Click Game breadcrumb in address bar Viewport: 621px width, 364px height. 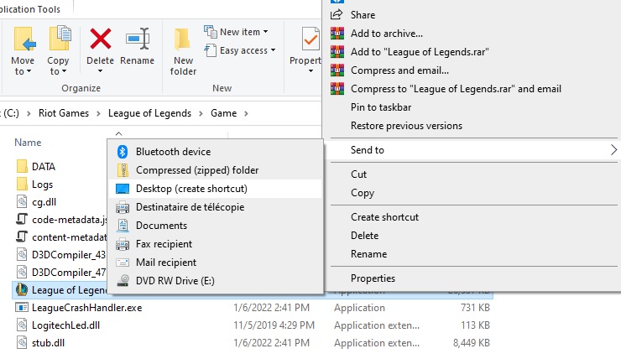click(224, 113)
